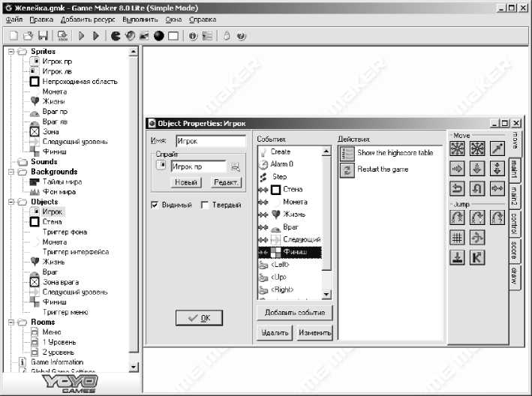Screen dimensions: 532x396
Task: Select the Move Free action icon
Action: (477, 148)
